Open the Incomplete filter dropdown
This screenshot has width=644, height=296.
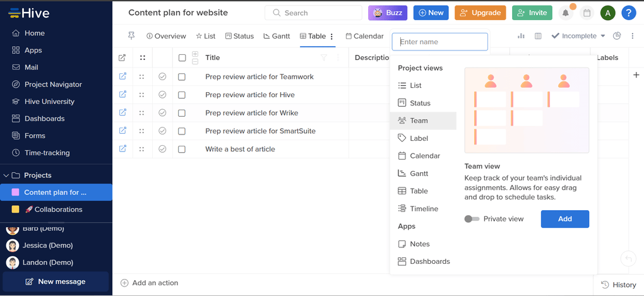point(578,36)
